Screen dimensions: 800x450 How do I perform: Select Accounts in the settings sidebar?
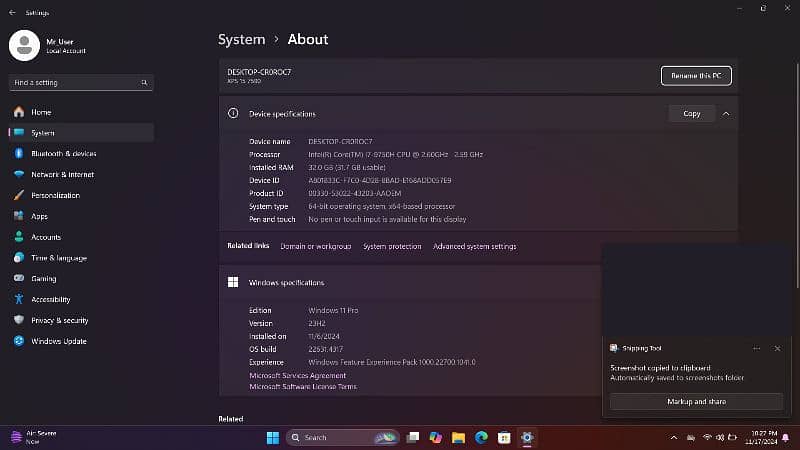[46, 237]
